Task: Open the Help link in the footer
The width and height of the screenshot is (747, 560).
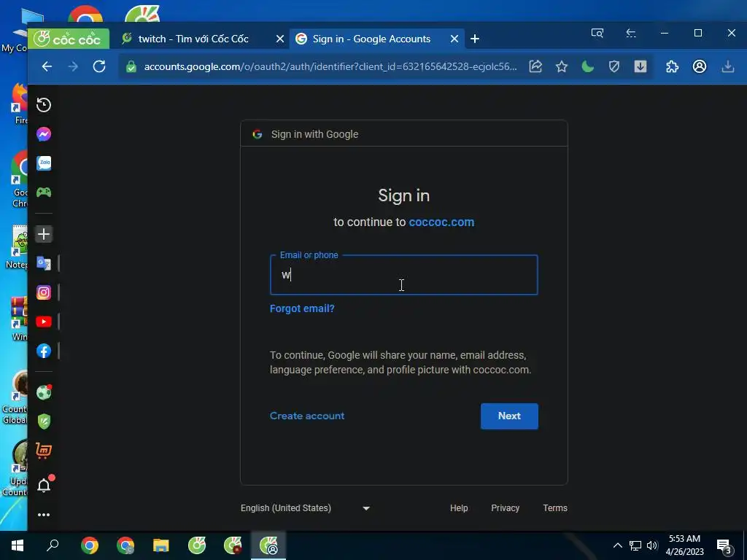Action: coord(459,508)
